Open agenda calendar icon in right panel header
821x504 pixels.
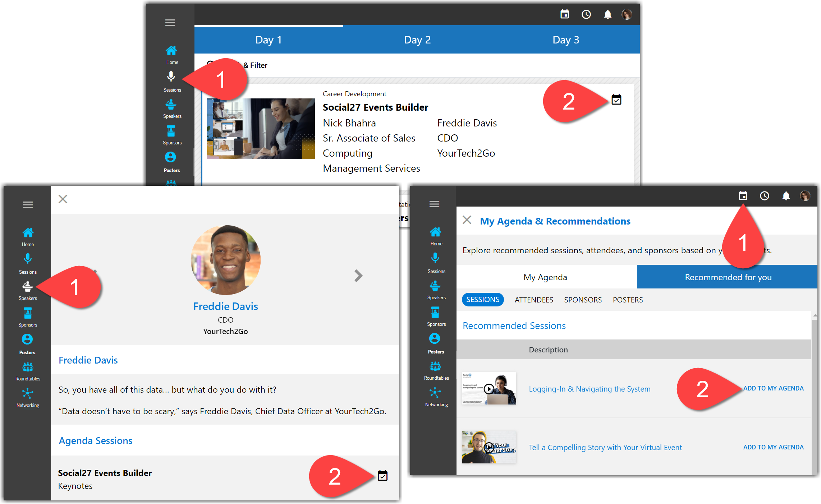[x=743, y=196]
